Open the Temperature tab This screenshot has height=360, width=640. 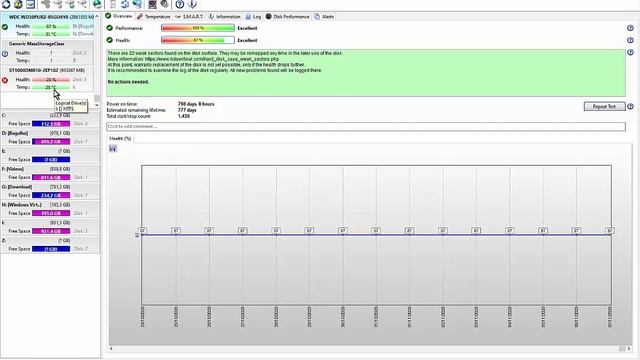tap(154, 16)
